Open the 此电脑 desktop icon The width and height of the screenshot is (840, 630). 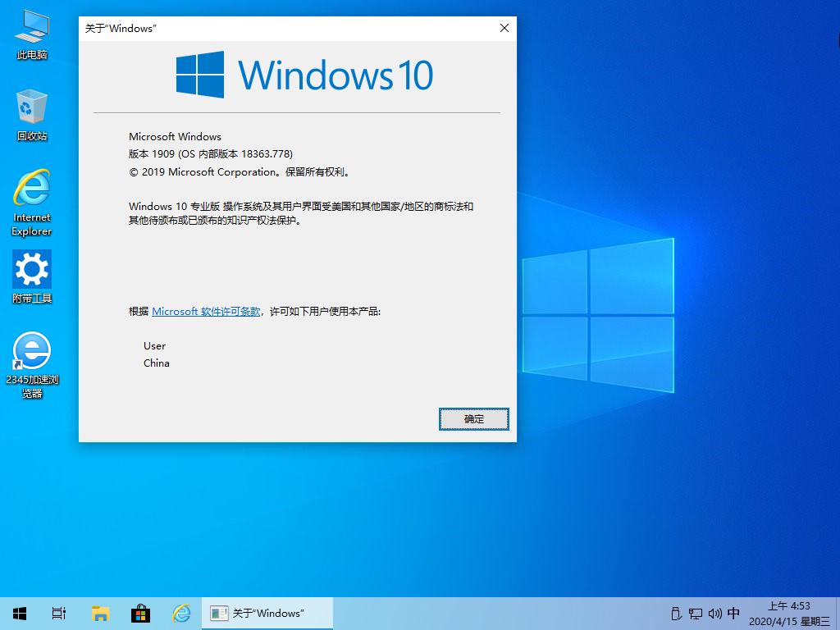32,34
